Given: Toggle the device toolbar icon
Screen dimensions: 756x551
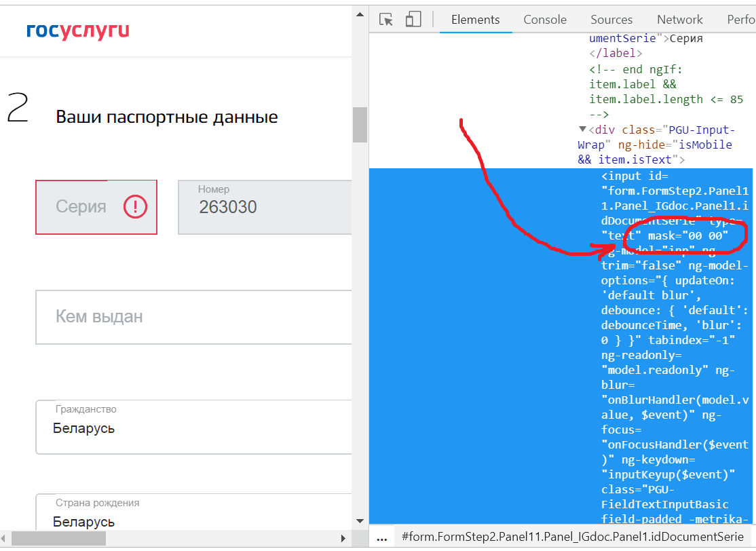Looking at the screenshot, I should pos(413,19).
